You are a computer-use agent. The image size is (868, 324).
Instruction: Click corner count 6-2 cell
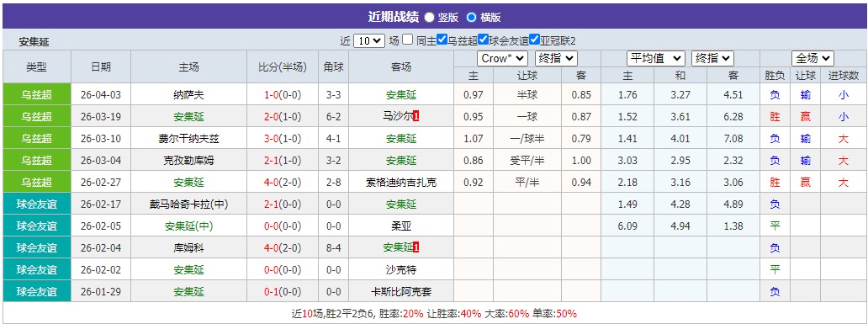pos(334,117)
